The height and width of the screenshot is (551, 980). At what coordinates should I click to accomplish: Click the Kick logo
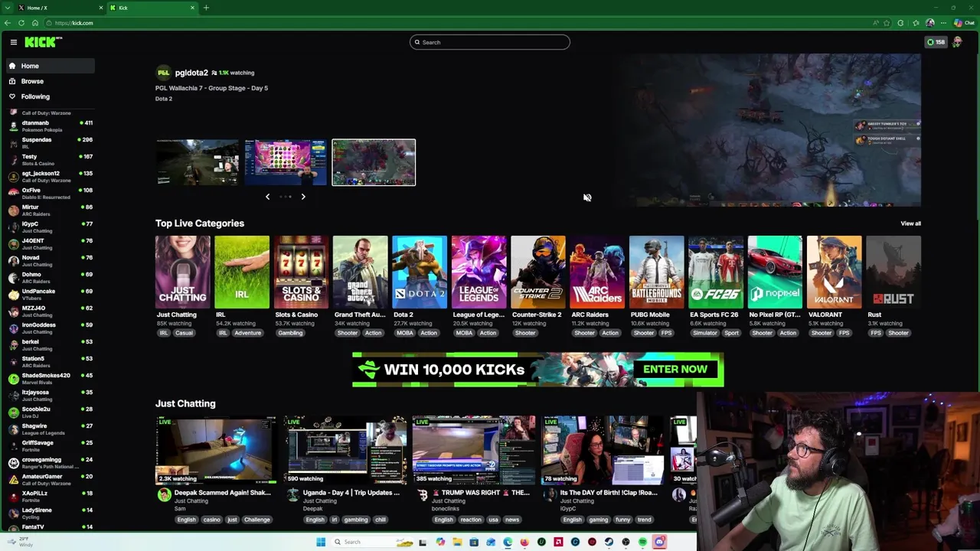[x=42, y=42]
